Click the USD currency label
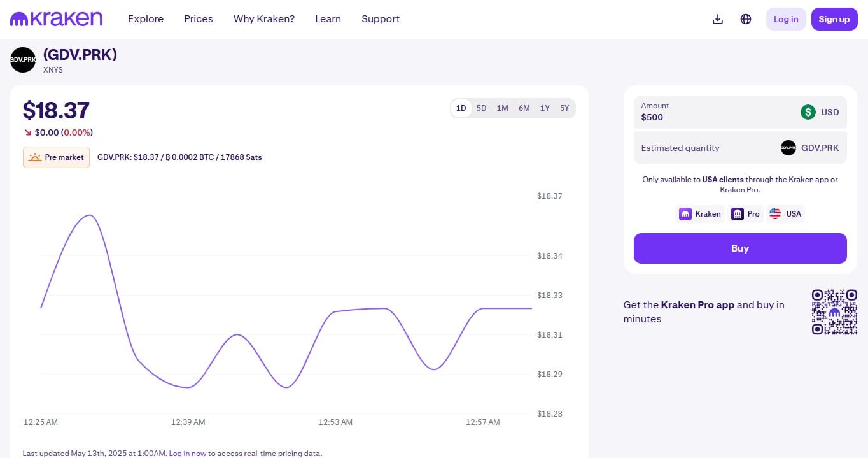The width and height of the screenshot is (868, 458). point(830,112)
